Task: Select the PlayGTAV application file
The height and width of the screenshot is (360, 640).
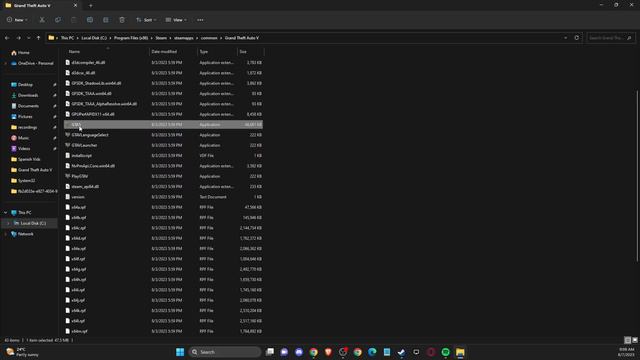Action: [x=163, y=176]
